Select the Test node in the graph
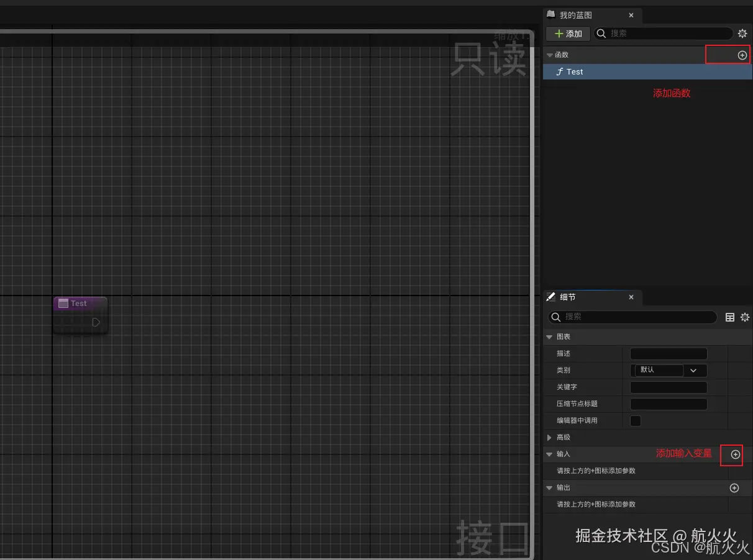The height and width of the screenshot is (560, 753). (x=80, y=315)
